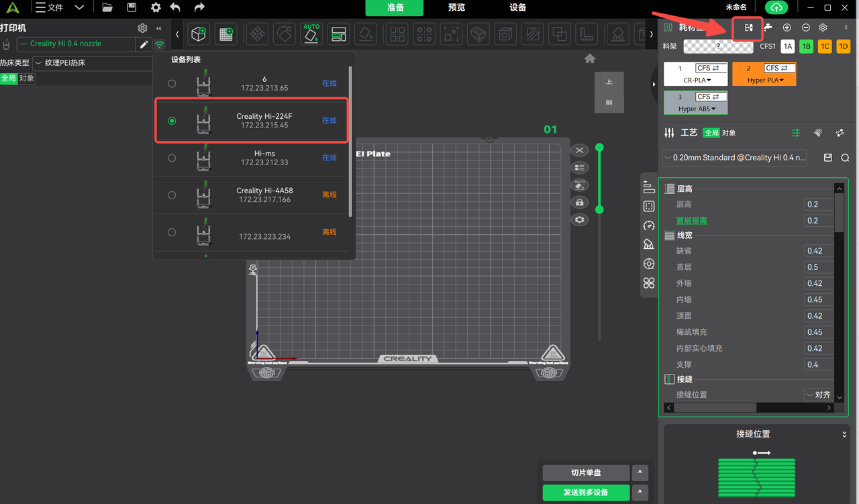
Task: Click the floppy save icon in title bar
Action: pos(132,7)
